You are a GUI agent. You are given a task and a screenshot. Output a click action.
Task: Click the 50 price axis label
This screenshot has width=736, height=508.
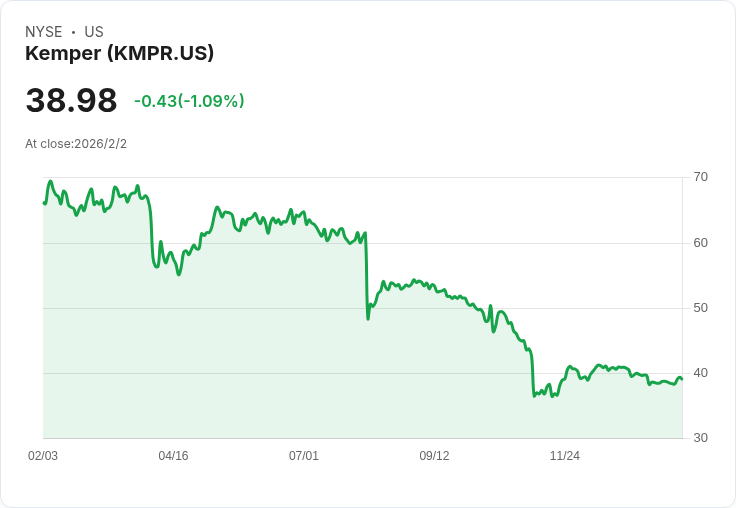[x=700, y=308]
